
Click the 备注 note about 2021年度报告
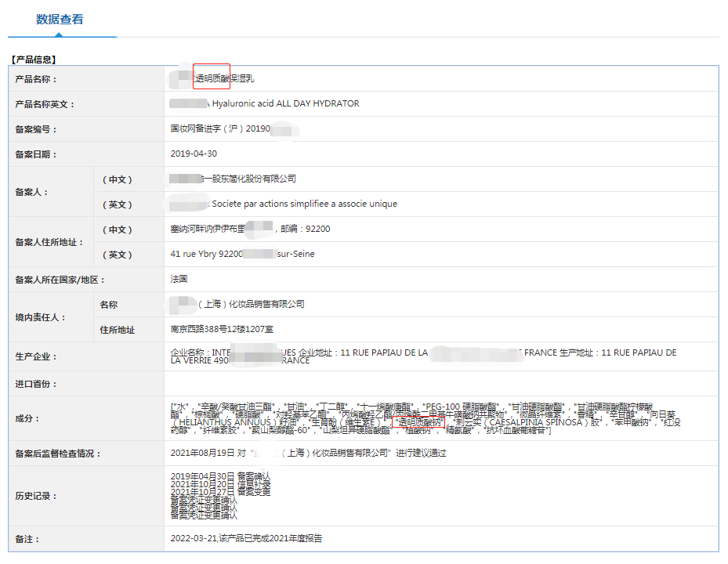pos(246,538)
